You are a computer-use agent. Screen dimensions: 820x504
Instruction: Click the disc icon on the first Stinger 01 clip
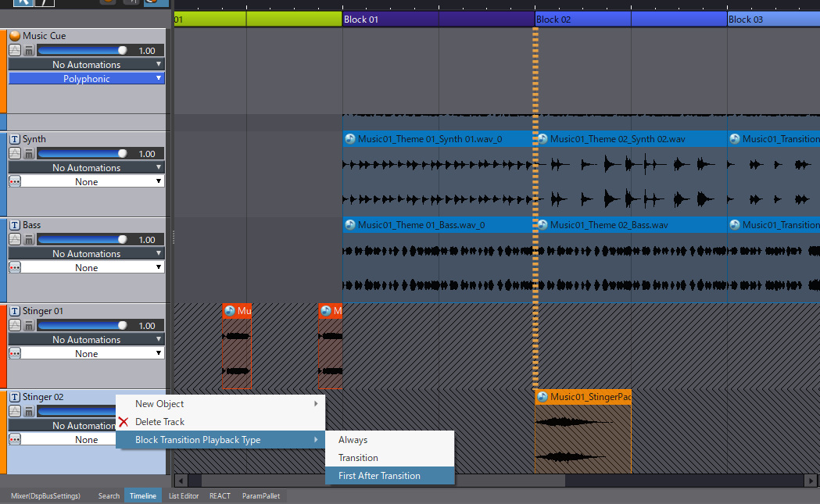(x=230, y=311)
